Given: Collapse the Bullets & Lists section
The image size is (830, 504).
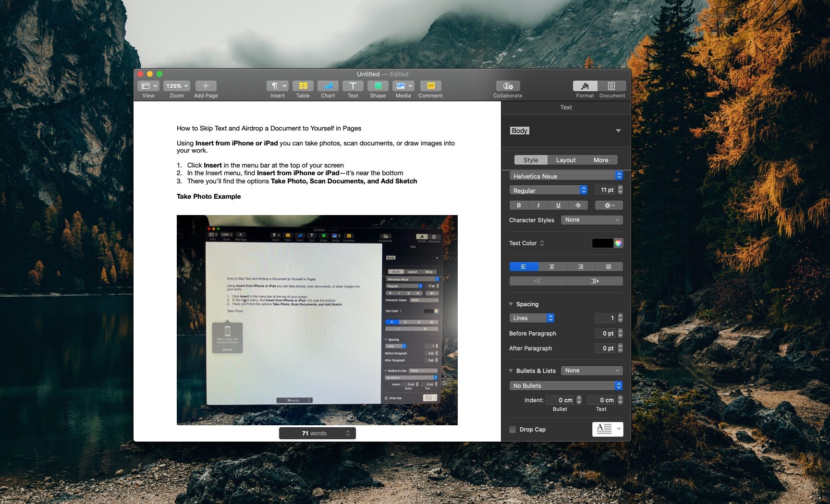Looking at the screenshot, I should 511,371.
